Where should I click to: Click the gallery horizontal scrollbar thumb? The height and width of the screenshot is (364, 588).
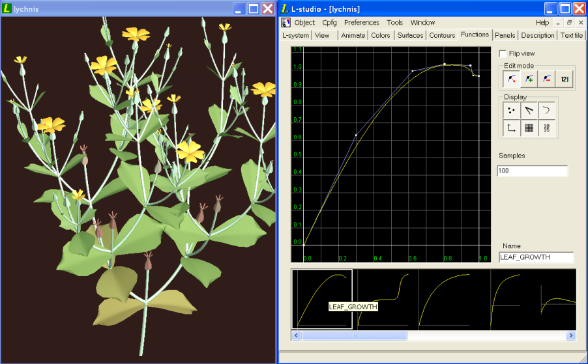(x=355, y=335)
